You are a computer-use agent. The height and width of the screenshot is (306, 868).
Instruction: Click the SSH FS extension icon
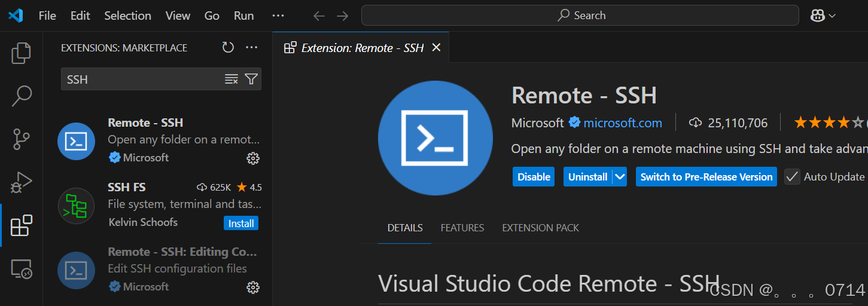(76, 206)
